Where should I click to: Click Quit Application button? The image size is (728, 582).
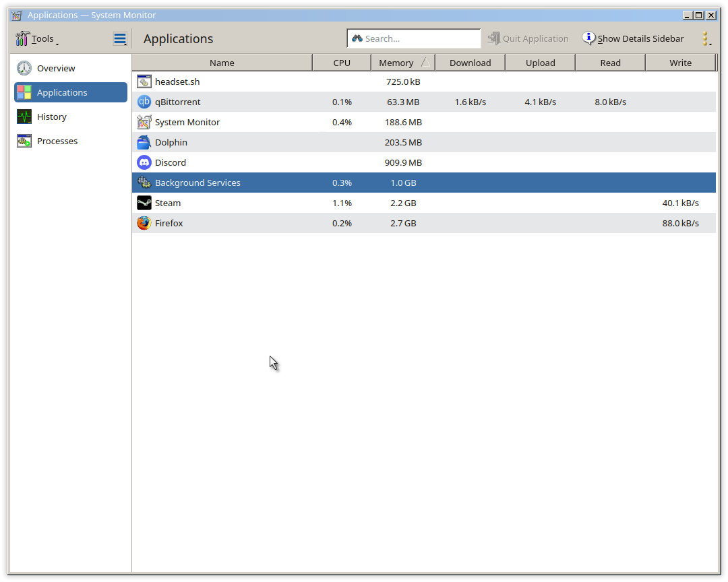(528, 38)
